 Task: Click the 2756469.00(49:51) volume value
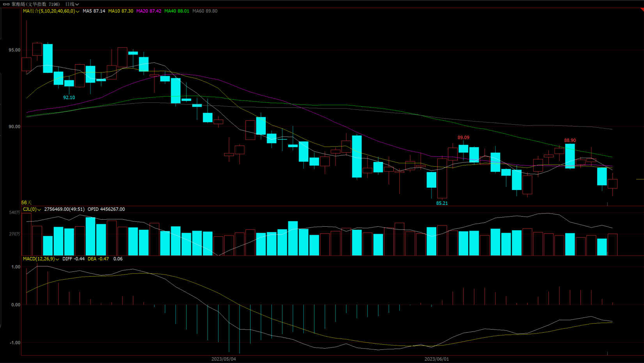(x=64, y=209)
